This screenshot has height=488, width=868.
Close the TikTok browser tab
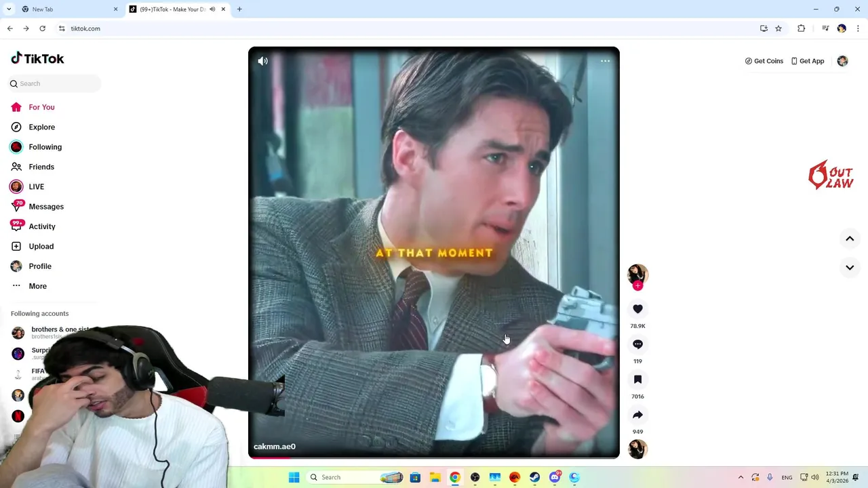point(223,9)
